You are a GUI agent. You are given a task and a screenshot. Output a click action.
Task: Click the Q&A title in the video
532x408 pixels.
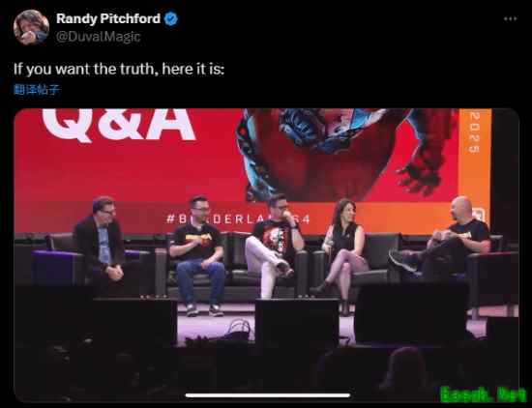[119, 124]
